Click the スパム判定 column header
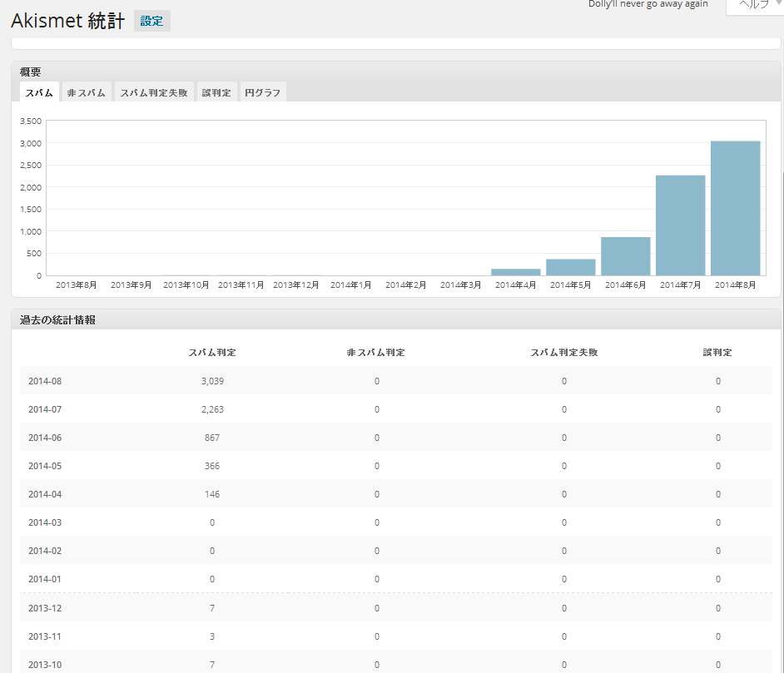This screenshot has width=784, height=673. tap(212, 352)
